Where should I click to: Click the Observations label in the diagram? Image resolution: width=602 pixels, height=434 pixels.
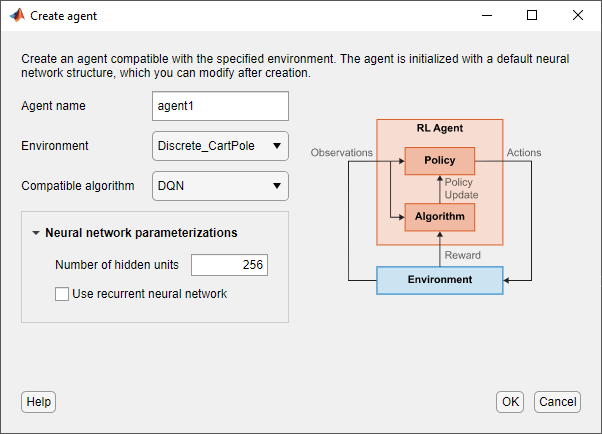(x=342, y=153)
